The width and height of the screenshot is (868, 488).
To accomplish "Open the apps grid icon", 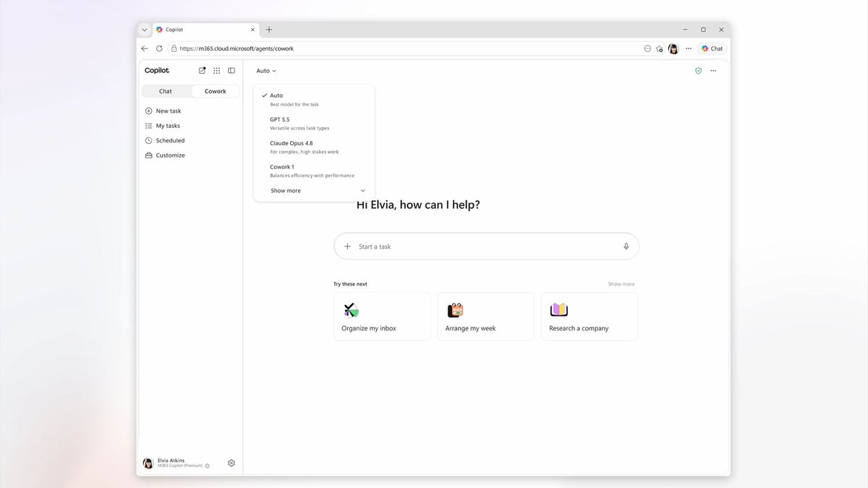I will pos(216,71).
